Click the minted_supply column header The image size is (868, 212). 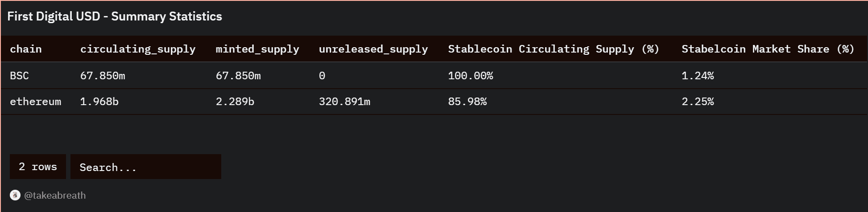257,49
